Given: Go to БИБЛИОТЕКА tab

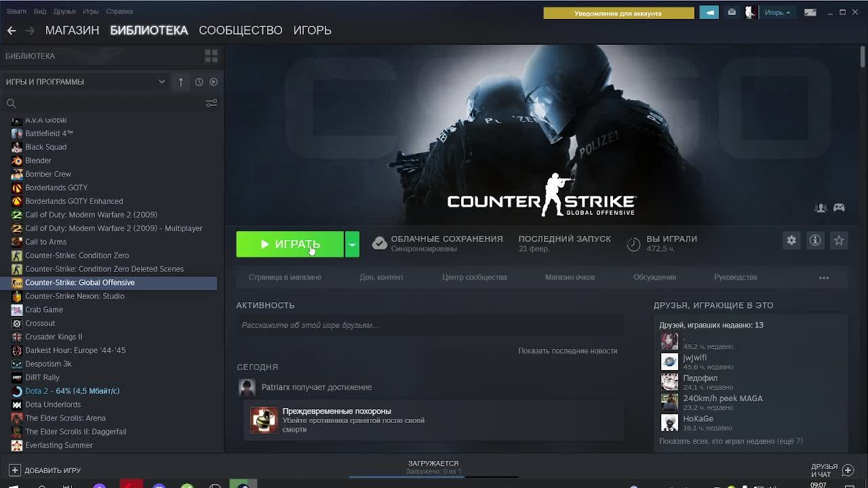Looking at the screenshot, I should [x=149, y=30].
